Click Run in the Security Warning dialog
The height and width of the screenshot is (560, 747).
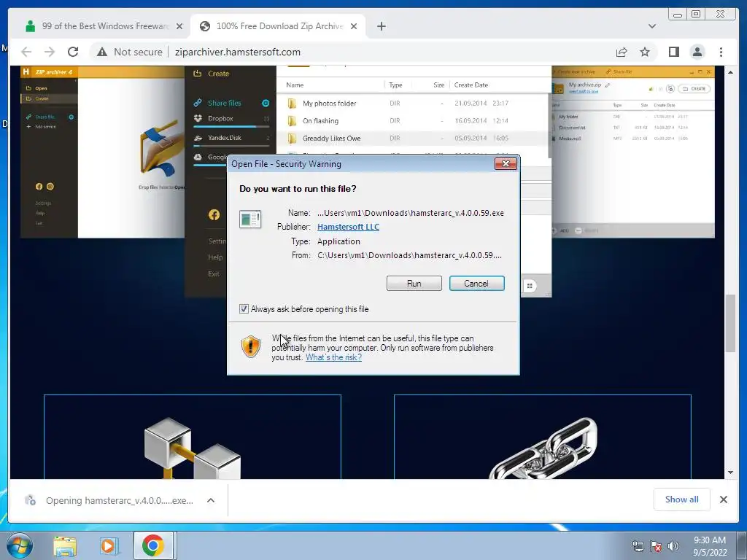[x=414, y=284]
